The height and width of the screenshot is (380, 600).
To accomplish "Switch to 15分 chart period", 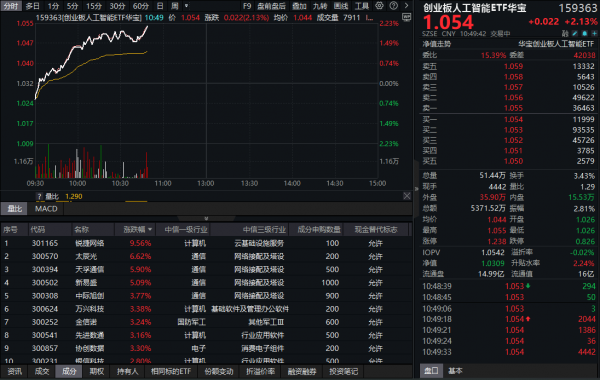I will 94,6.
